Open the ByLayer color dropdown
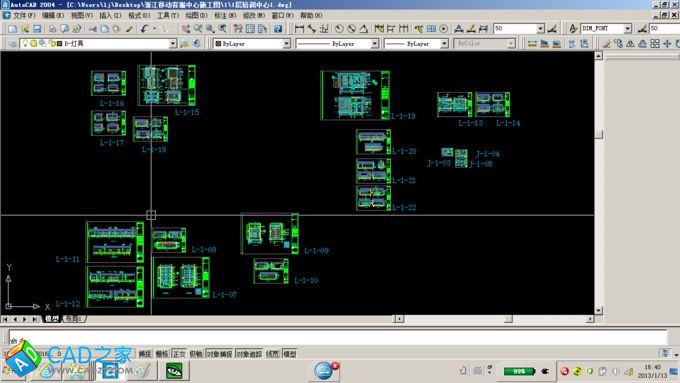Screen dimensions: 680x383 point(286,43)
